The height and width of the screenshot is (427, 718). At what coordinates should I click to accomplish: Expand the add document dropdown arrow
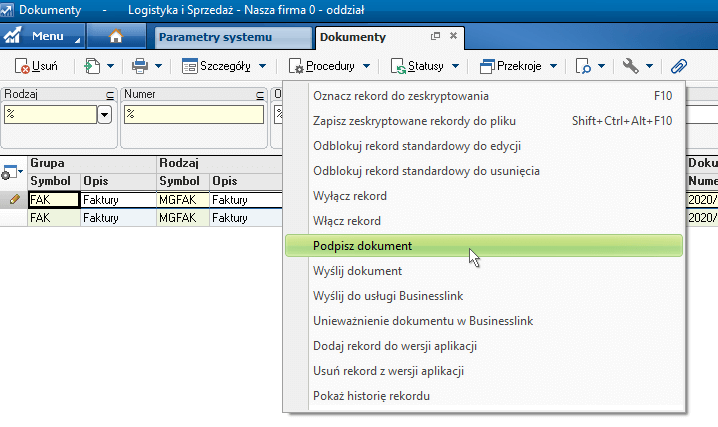(110, 66)
